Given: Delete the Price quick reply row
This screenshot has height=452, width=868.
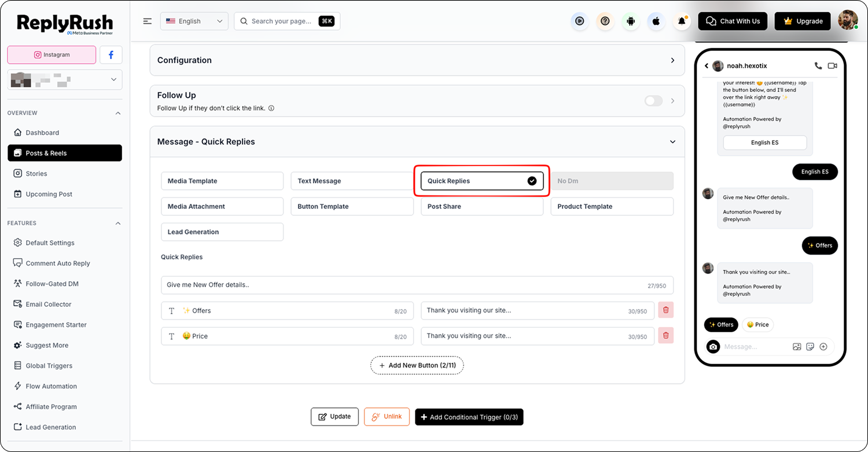Looking at the screenshot, I should click(x=665, y=336).
